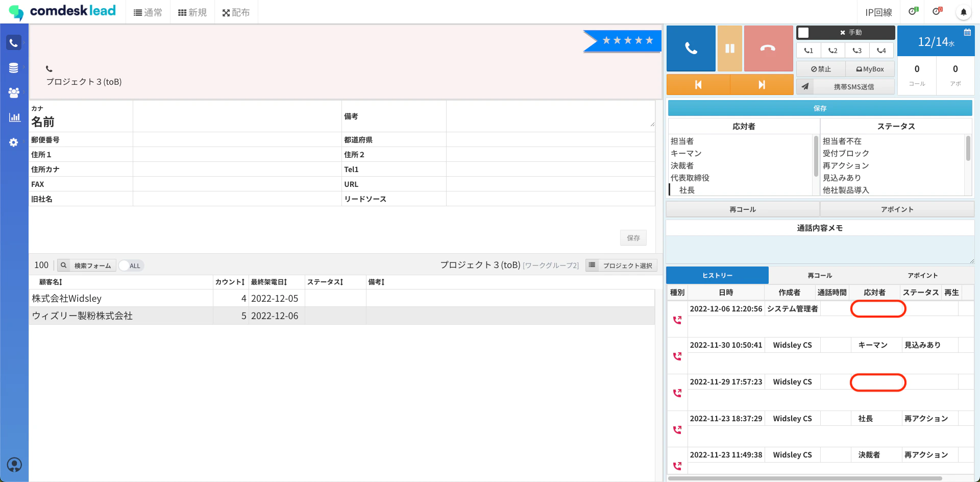This screenshot has height=482, width=980.
Task: Click the horizontal scrollbar under the history table
Action: tap(805, 478)
